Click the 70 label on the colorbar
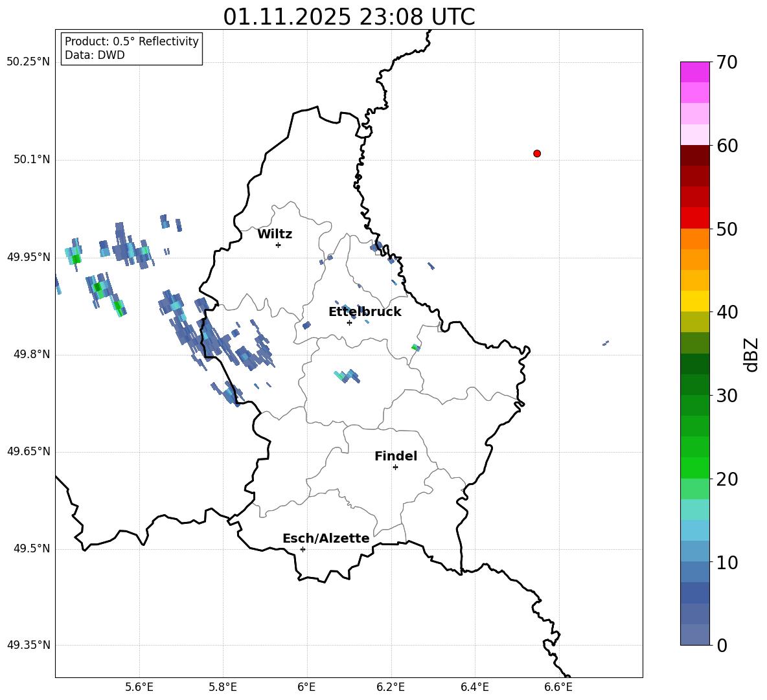The width and height of the screenshot is (767, 700). tap(726, 63)
